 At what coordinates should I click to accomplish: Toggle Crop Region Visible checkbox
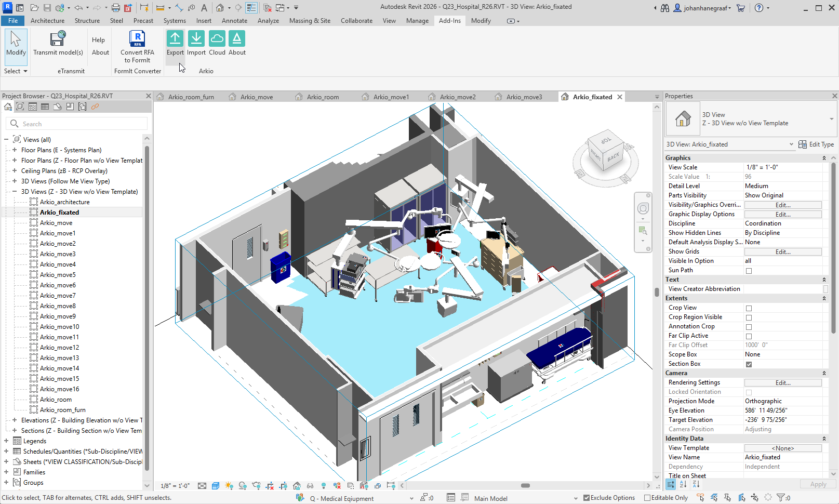tap(749, 317)
